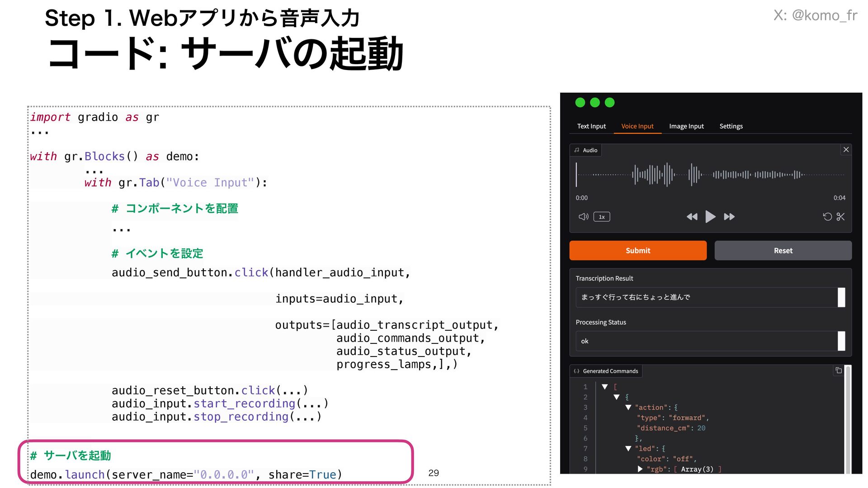Image resolution: width=868 pixels, height=488 pixels.
Task: Click the undo/reset circular arrow icon
Action: pyautogui.click(x=827, y=217)
